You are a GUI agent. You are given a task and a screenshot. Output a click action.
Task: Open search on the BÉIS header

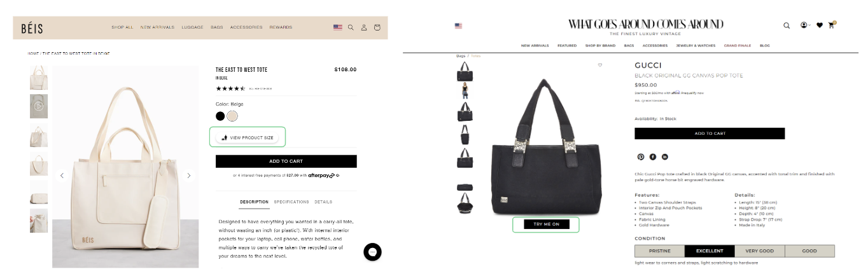click(x=351, y=27)
